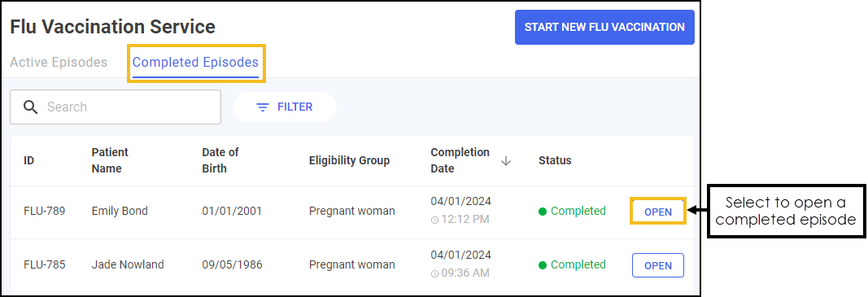Screen dimensions: 868x297
Task: Start a new flu vaccination
Action: point(604,27)
